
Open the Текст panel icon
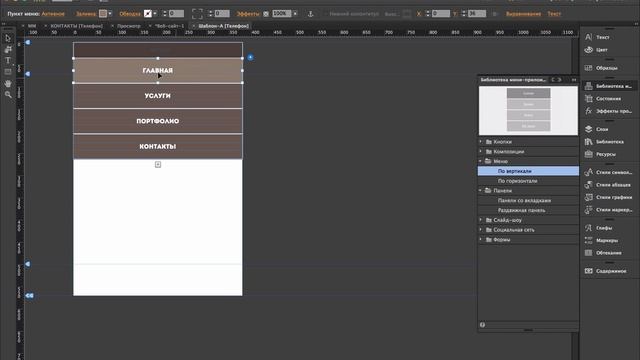[588, 37]
